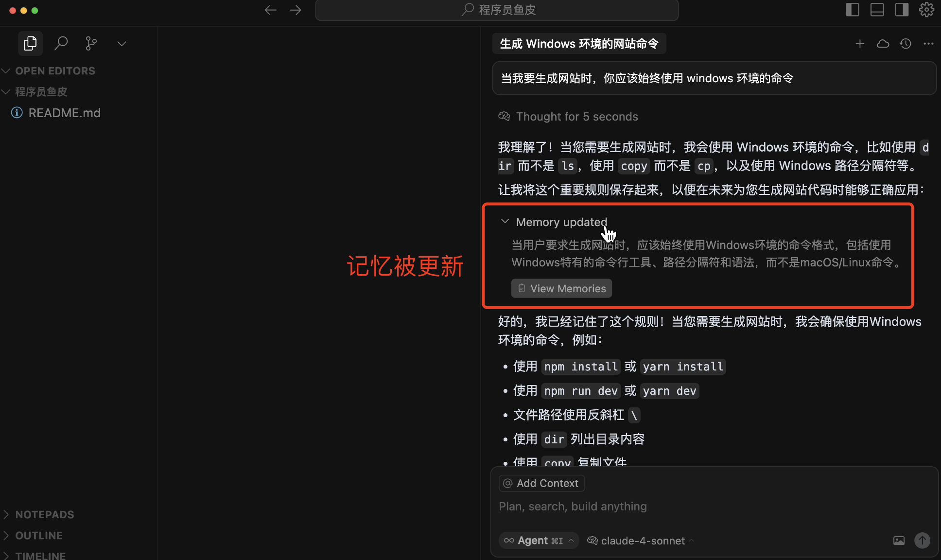Toggle the right secondary sidebar layout
Image resolution: width=941 pixels, height=560 pixels.
click(902, 10)
